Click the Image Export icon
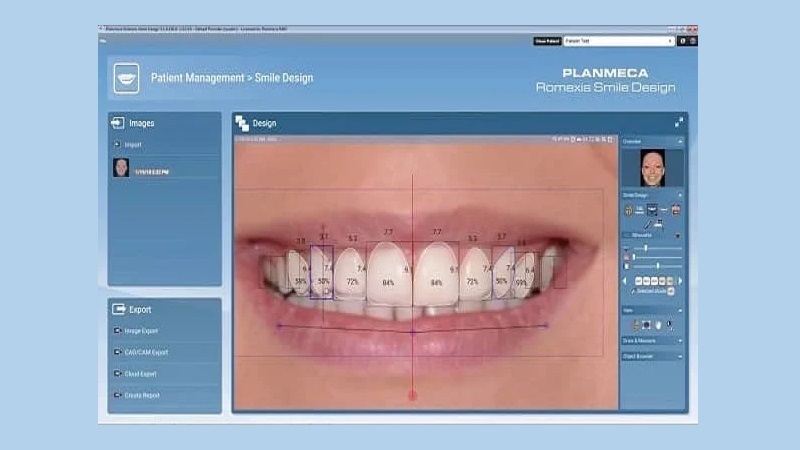 pos(116,331)
